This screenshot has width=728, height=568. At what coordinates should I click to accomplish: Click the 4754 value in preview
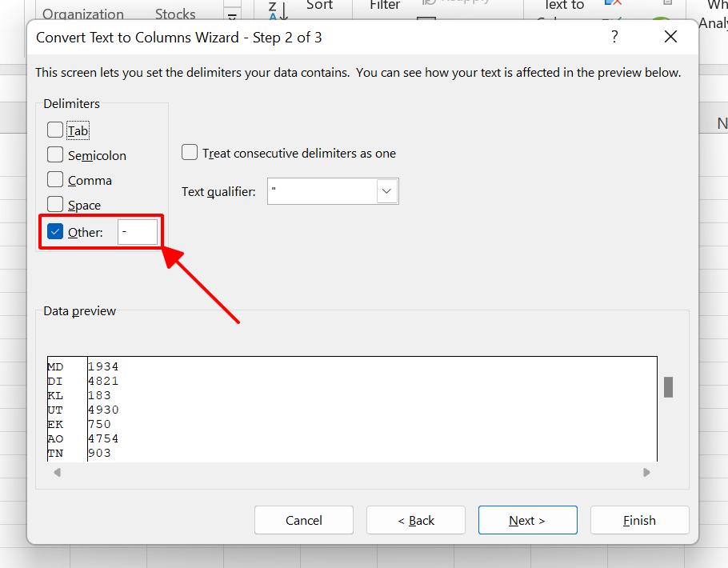103,439
